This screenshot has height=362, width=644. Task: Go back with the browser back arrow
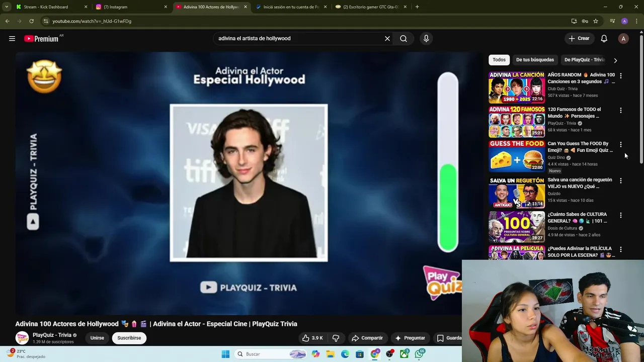point(7,21)
